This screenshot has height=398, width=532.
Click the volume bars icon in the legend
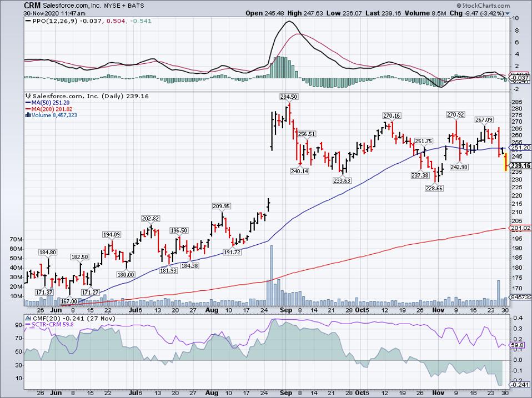[28, 115]
